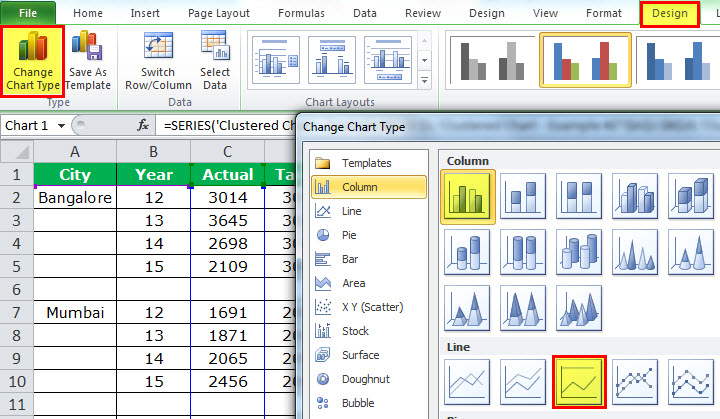
Task: Apply the blue-red-green colorful chart style
Action: click(x=585, y=60)
